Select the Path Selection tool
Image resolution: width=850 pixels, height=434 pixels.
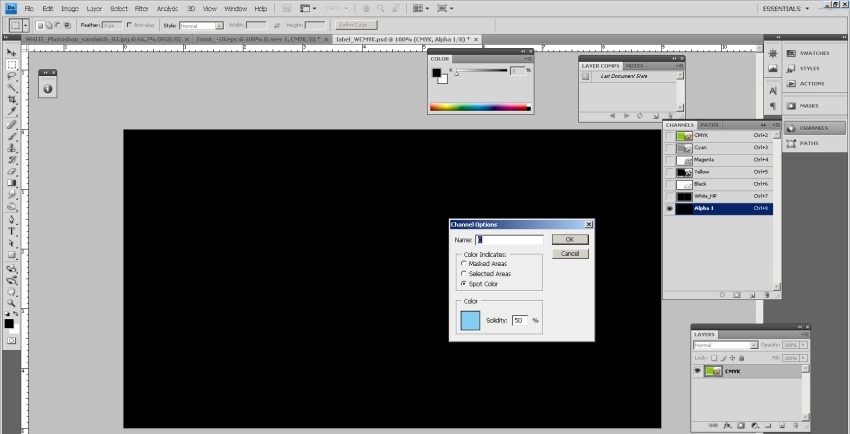point(11,243)
